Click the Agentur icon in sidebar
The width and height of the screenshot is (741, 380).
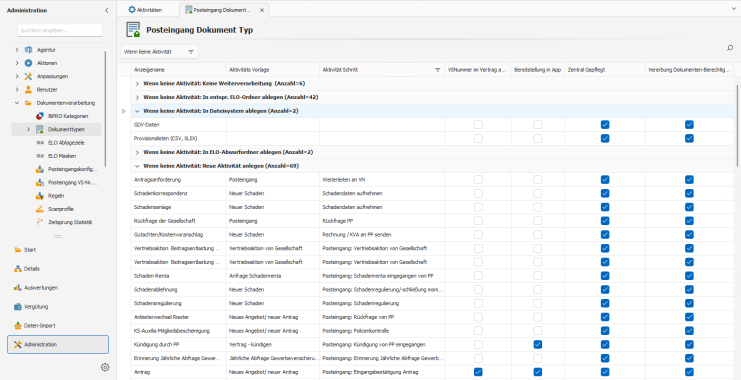28,50
